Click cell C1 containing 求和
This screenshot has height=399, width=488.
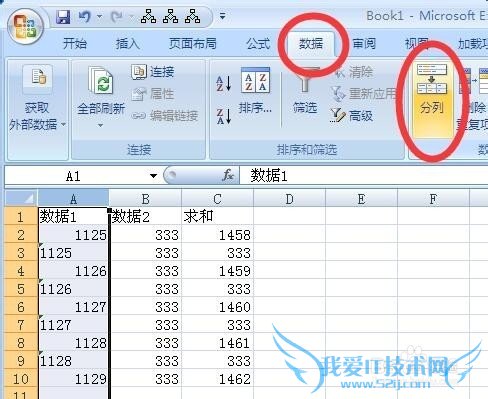pos(217,217)
